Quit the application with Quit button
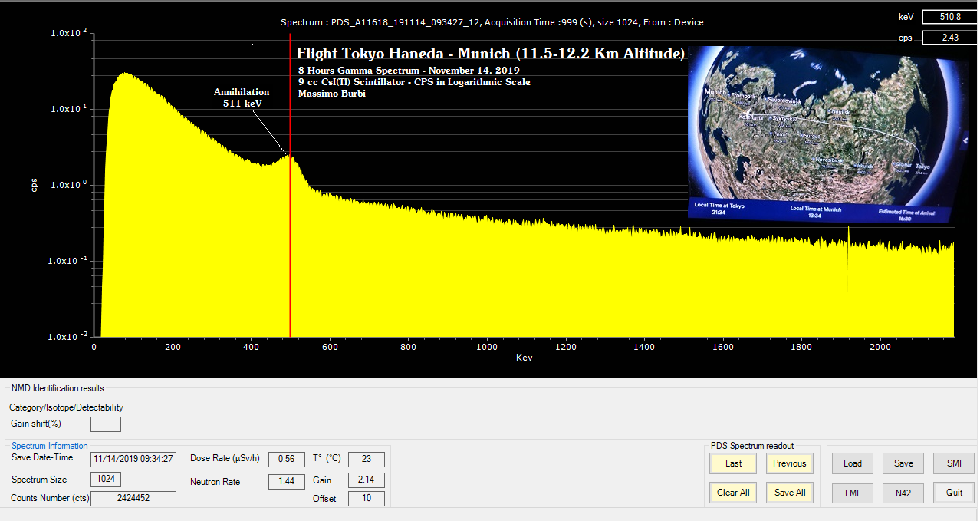This screenshot has height=521, width=980. coord(954,493)
